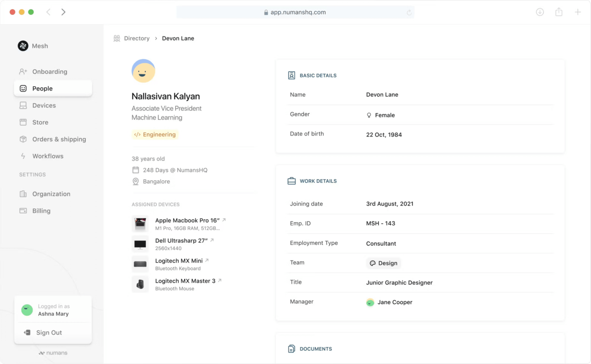Click the Sign Out button
This screenshot has height=364, width=591.
click(49, 332)
